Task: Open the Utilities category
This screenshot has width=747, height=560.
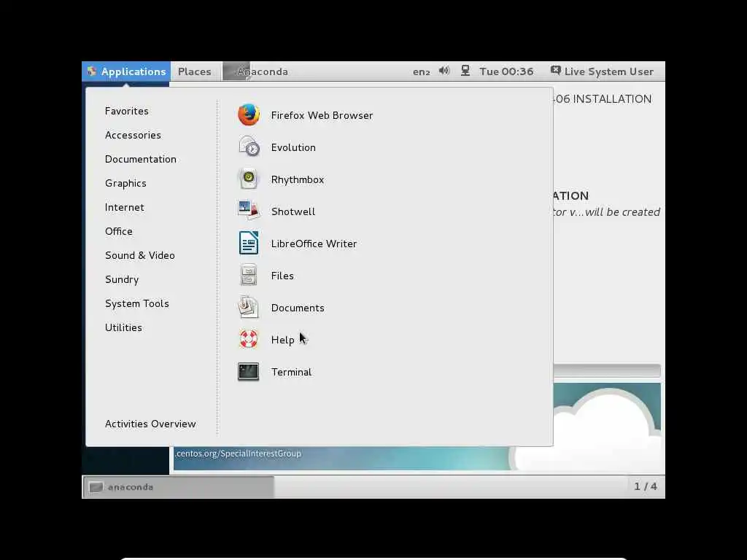Action: tap(123, 327)
